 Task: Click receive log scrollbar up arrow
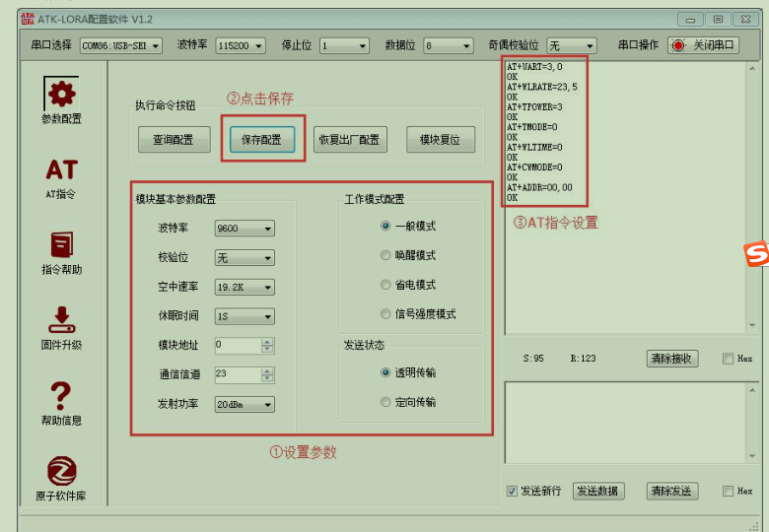[752, 69]
